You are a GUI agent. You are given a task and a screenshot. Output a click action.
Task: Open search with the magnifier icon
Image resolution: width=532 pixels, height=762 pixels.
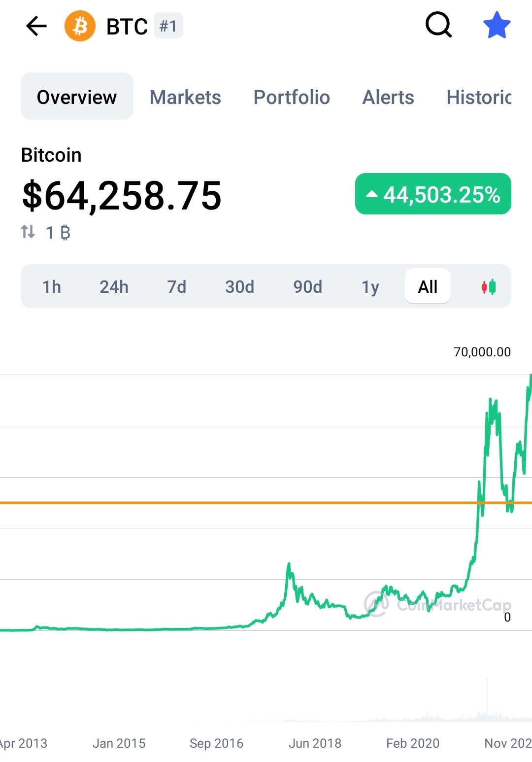coord(438,25)
